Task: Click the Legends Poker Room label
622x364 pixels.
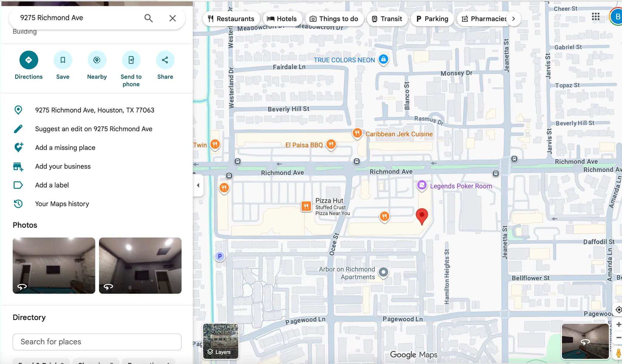Action: pyautogui.click(x=461, y=186)
